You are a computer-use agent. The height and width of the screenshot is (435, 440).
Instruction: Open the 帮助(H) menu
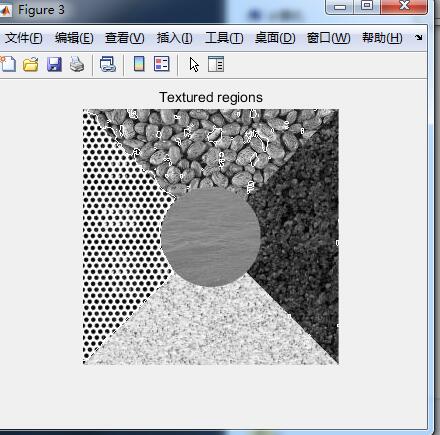pos(382,38)
